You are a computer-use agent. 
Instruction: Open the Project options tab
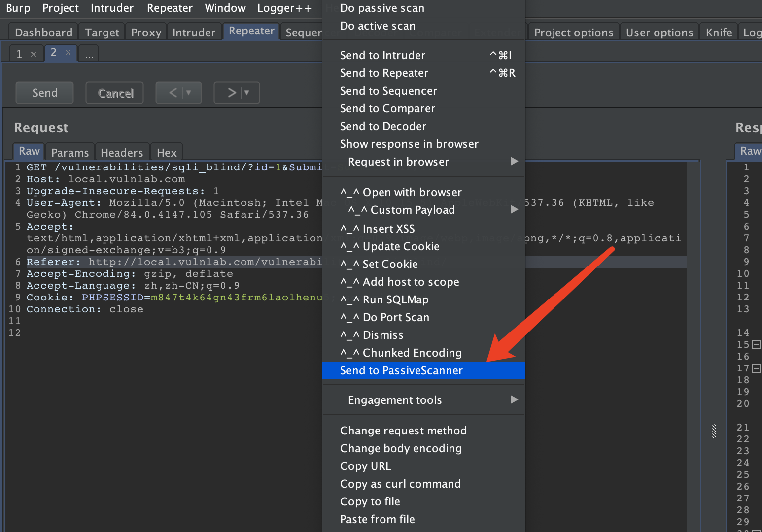574,33
